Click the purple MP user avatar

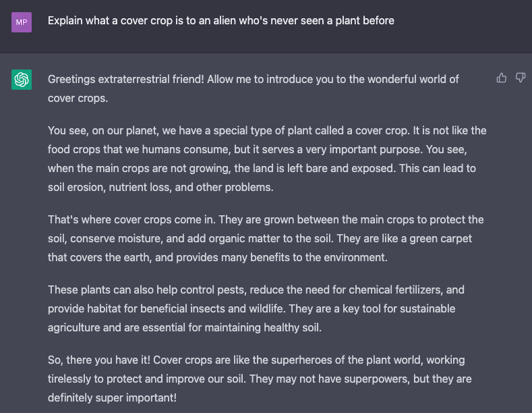pyautogui.click(x=22, y=22)
